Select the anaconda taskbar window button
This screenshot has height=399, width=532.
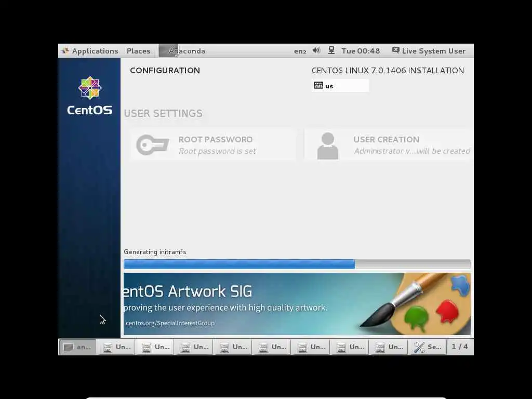coord(77,347)
